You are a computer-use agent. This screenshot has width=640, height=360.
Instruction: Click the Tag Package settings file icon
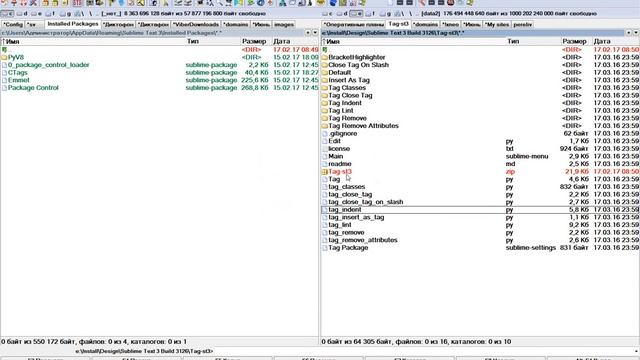coord(325,248)
